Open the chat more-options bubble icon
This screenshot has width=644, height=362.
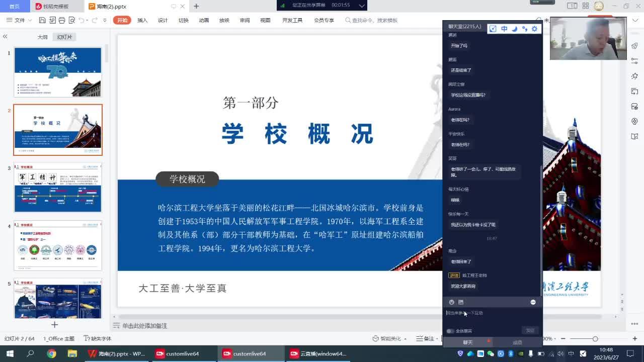(533, 302)
